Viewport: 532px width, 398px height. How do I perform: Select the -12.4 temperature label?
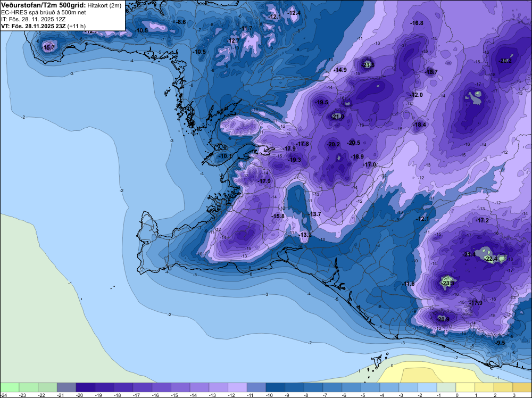pos(294,13)
